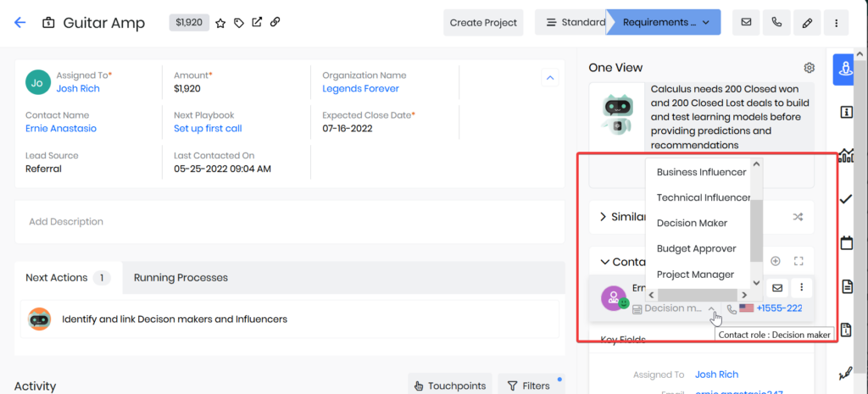This screenshot has width=868, height=394.
Task: Click the checkmark tasks icon in right sidebar
Action: 846,199
